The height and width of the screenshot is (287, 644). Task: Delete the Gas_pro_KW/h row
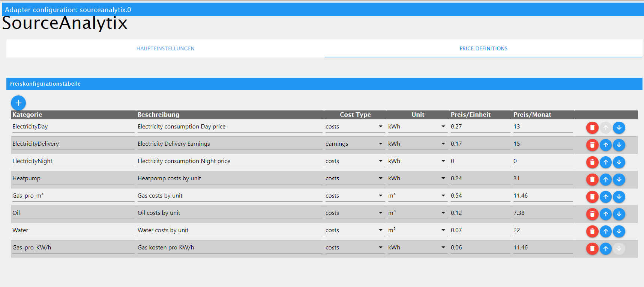pyautogui.click(x=592, y=249)
